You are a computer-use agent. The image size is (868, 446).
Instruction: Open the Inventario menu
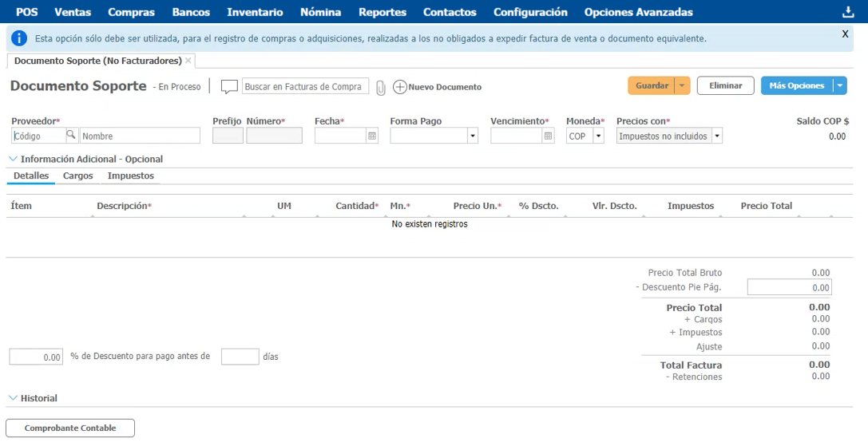point(255,12)
